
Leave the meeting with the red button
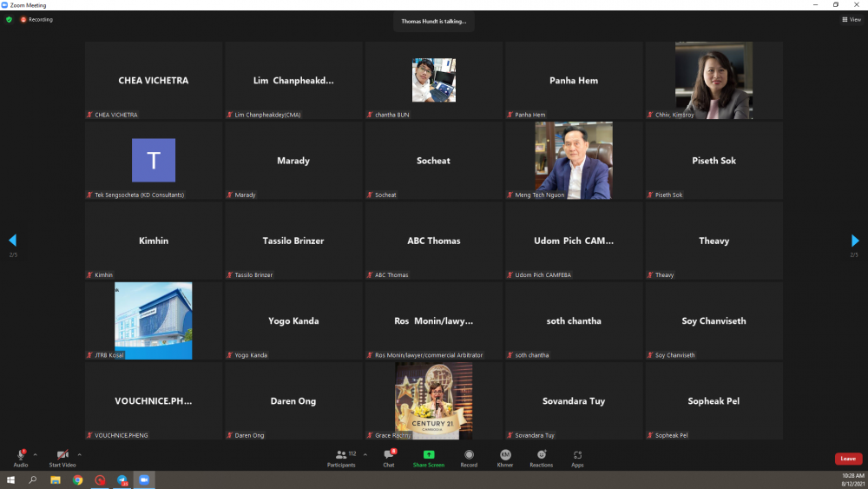[848, 459]
